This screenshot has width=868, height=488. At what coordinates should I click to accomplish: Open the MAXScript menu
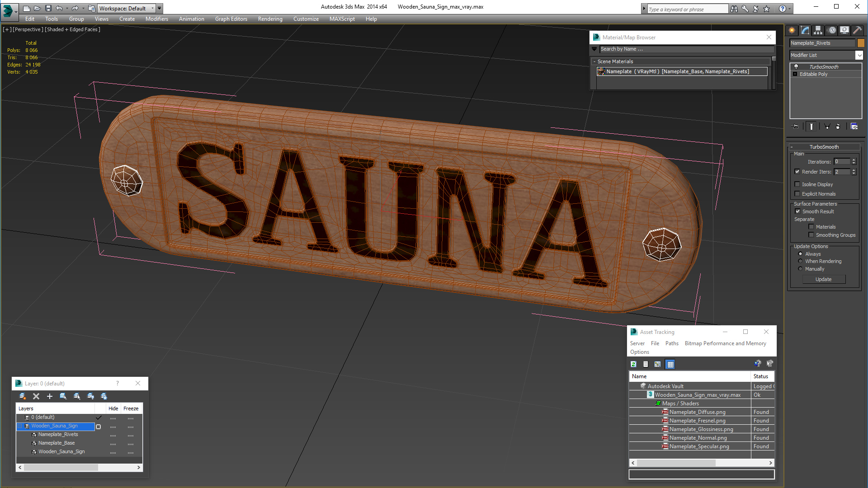click(342, 19)
